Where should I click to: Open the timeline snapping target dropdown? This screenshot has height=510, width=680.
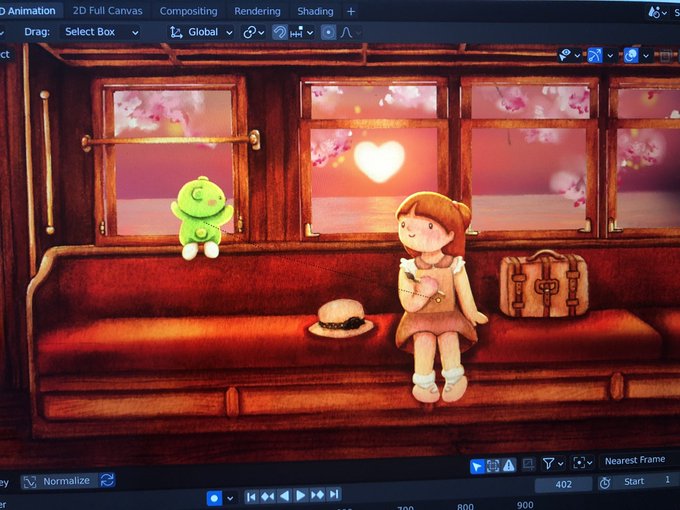[x=583, y=463]
